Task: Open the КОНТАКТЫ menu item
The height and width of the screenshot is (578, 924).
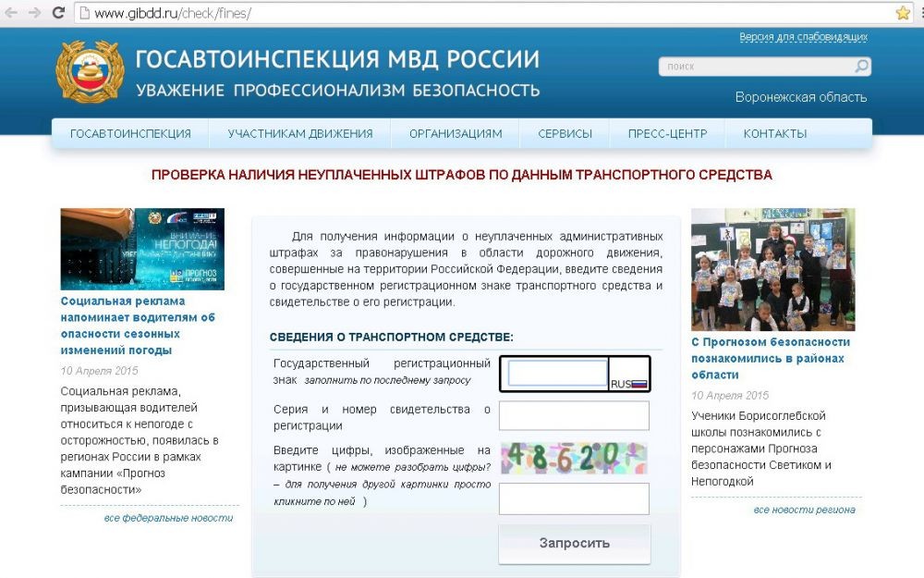Action: [x=774, y=134]
